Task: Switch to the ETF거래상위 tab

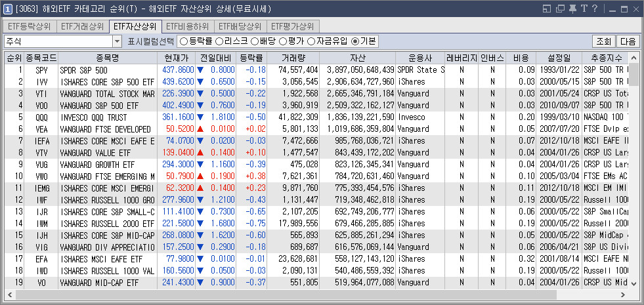Action: (x=82, y=27)
